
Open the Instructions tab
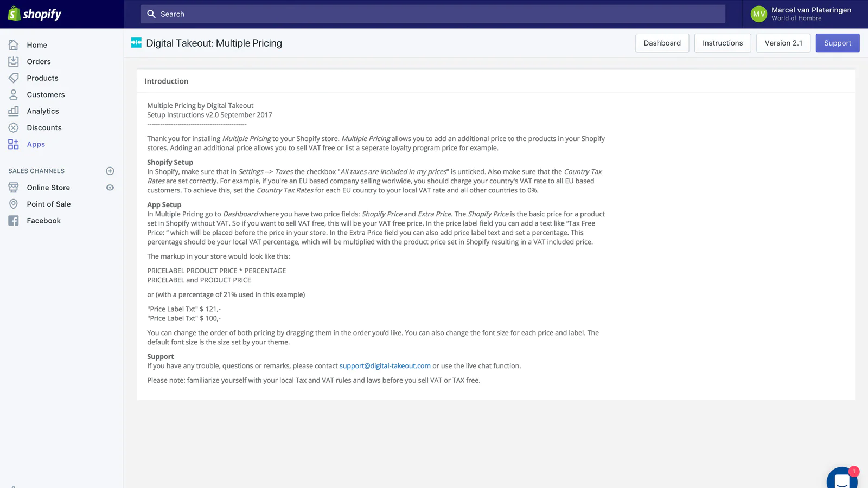click(722, 43)
